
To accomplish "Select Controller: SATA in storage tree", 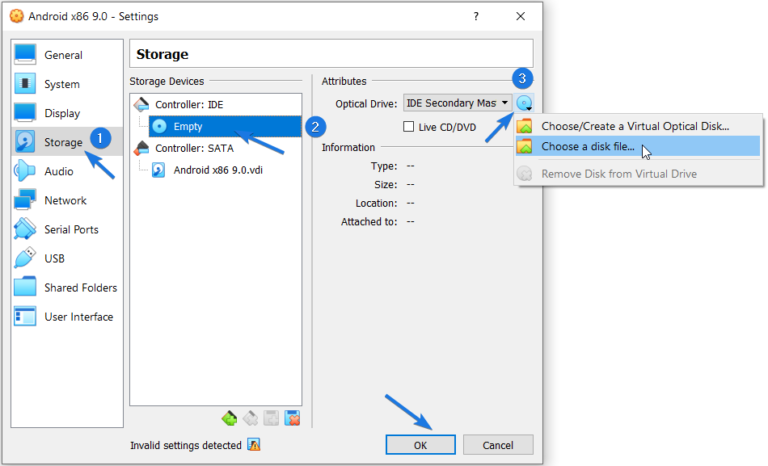I will coord(194,148).
